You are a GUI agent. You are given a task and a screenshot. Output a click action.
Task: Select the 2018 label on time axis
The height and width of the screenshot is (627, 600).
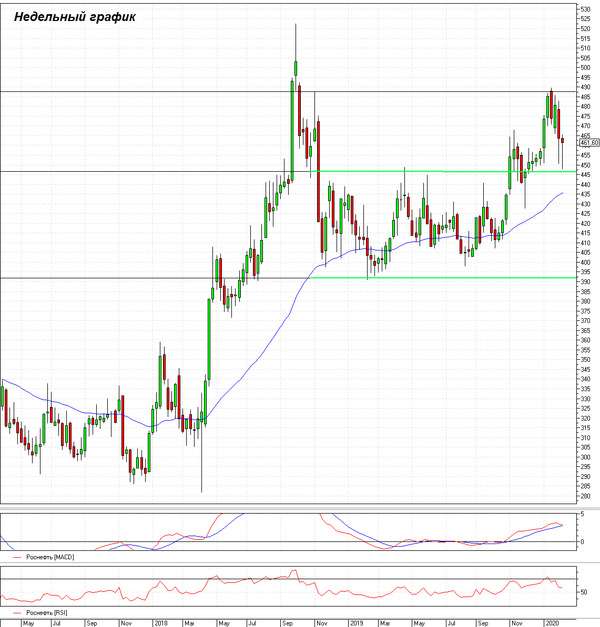point(161,623)
